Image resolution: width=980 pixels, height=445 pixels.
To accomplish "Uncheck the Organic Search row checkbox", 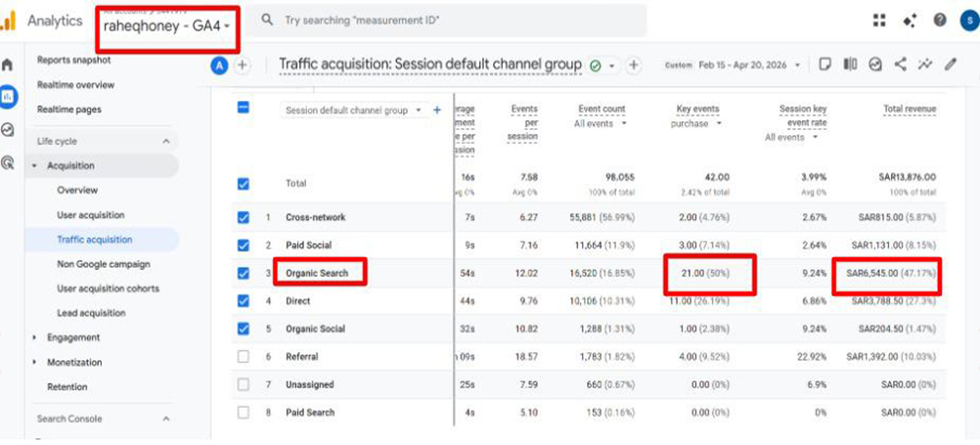I will coord(244,273).
